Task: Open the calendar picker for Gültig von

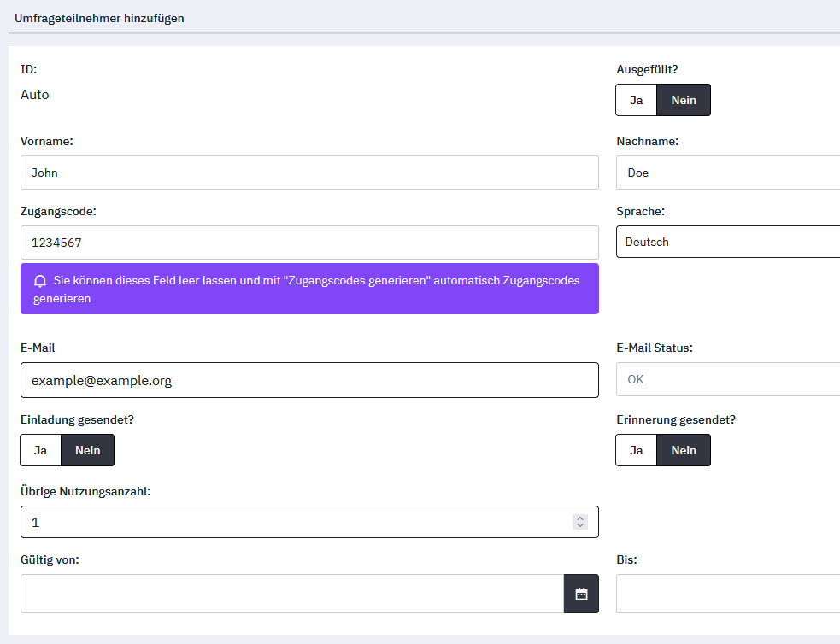Action: coord(581,594)
